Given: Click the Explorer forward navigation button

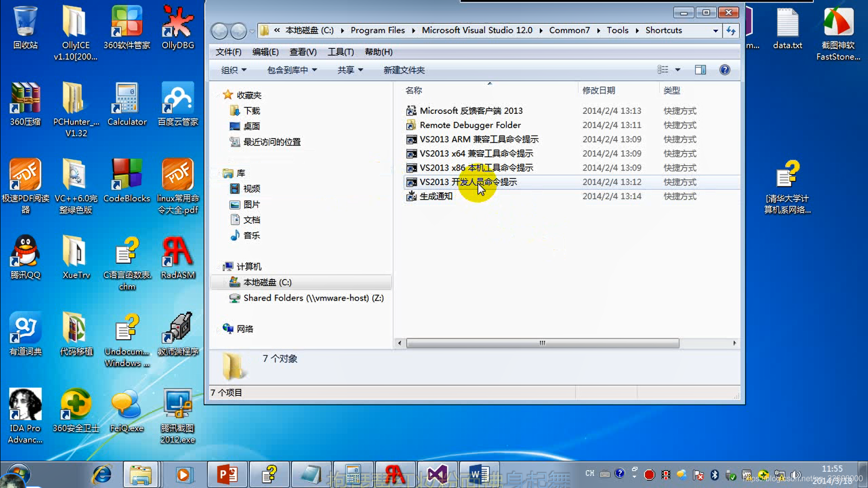Looking at the screenshot, I should pos(239,31).
